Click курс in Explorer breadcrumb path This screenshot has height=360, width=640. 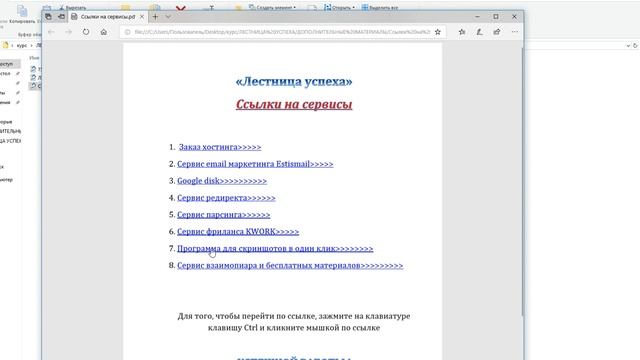(x=22, y=46)
